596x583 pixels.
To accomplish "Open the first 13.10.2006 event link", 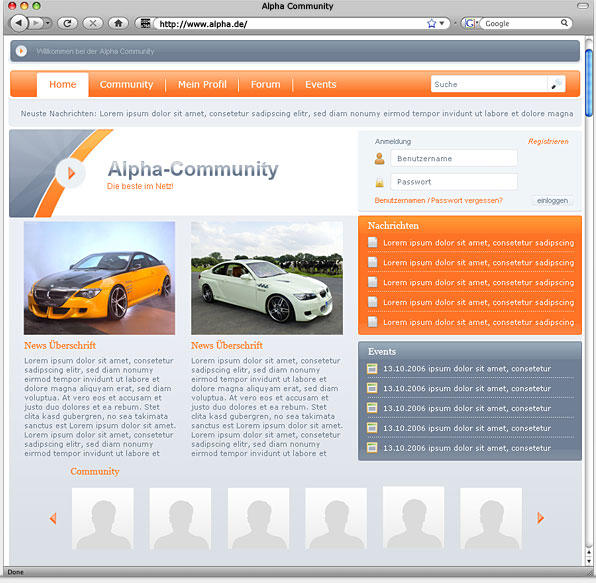I will tap(467, 369).
